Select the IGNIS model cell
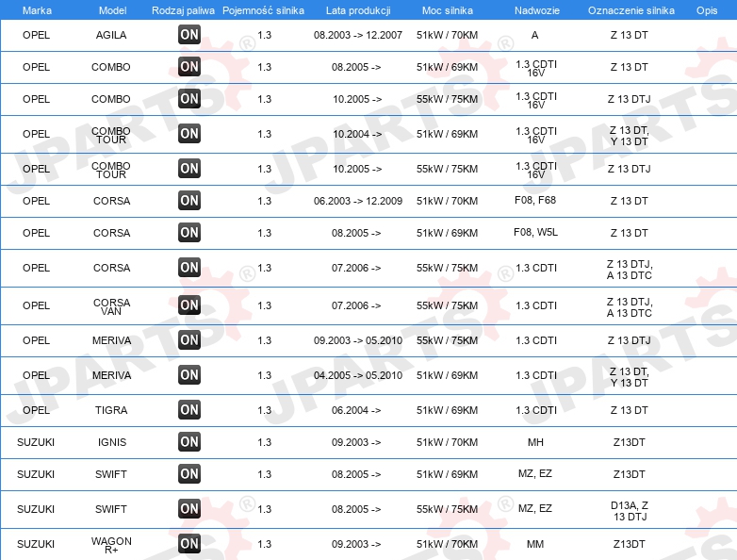Viewport: 737px width, 560px height. (112, 442)
